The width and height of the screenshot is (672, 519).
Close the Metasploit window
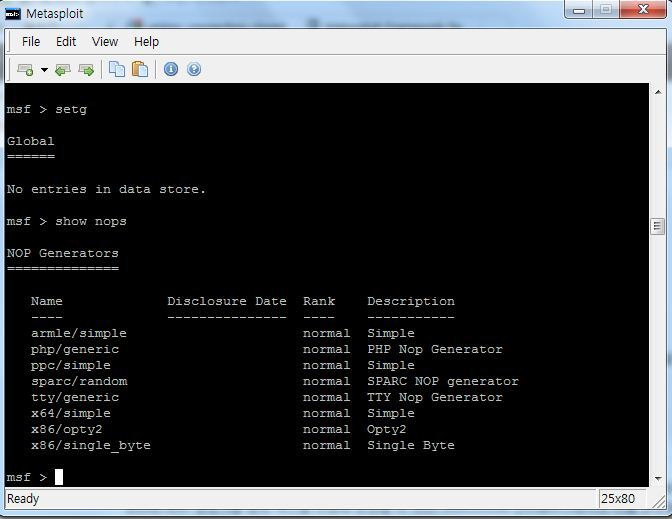[x=643, y=10]
